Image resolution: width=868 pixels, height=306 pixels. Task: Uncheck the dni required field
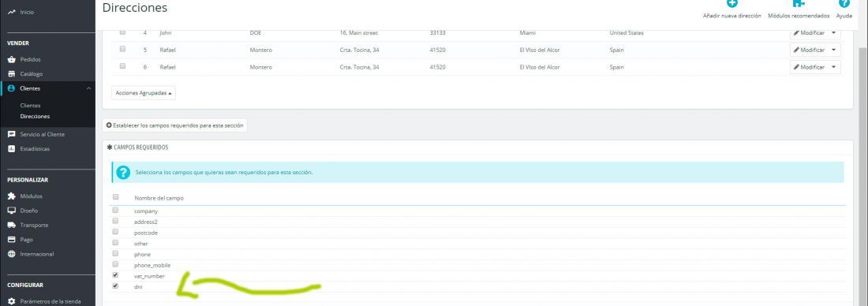tap(115, 286)
